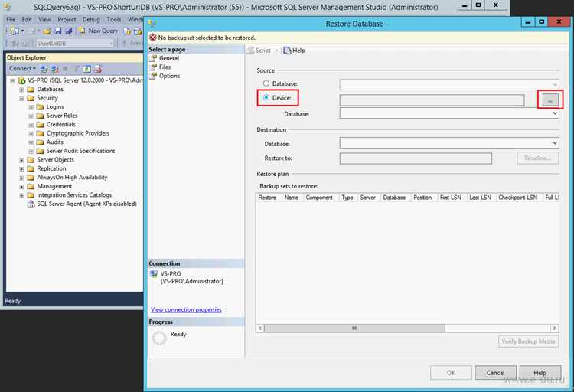Click backup sets scrollbar left arrow
The height and width of the screenshot is (392, 574).
[x=260, y=328]
